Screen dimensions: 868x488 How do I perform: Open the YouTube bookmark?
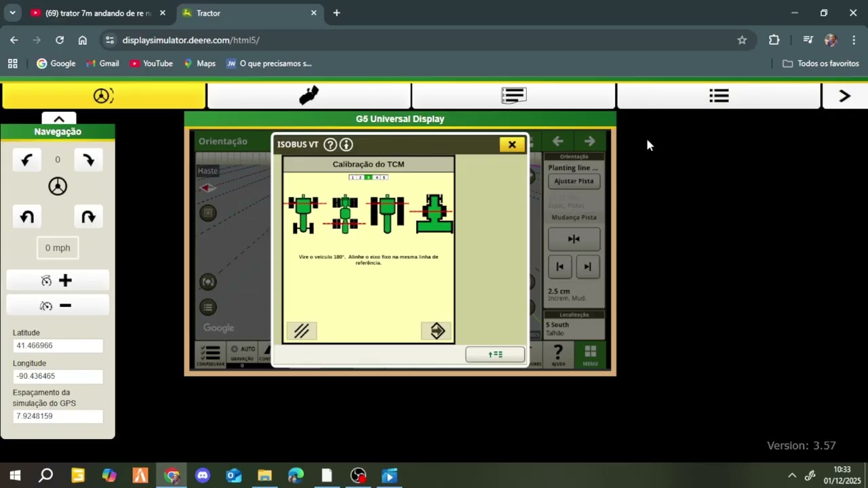pyautogui.click(x=151, y=64)
